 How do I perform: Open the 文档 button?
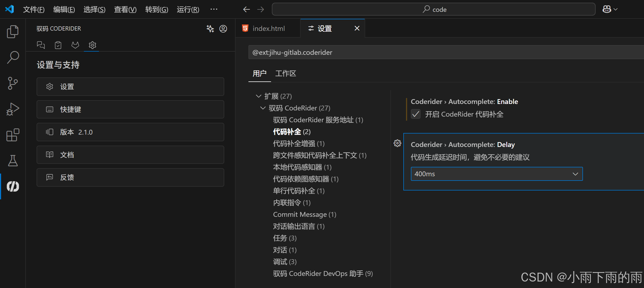pyautogui.click(x=130, y=155)
